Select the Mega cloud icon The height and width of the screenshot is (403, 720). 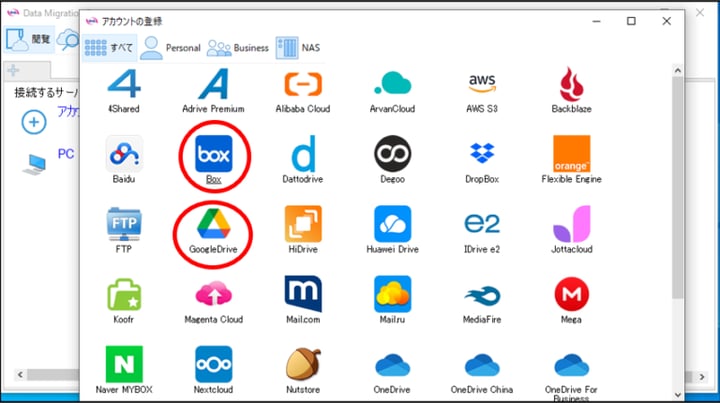[x=572, y=295]
